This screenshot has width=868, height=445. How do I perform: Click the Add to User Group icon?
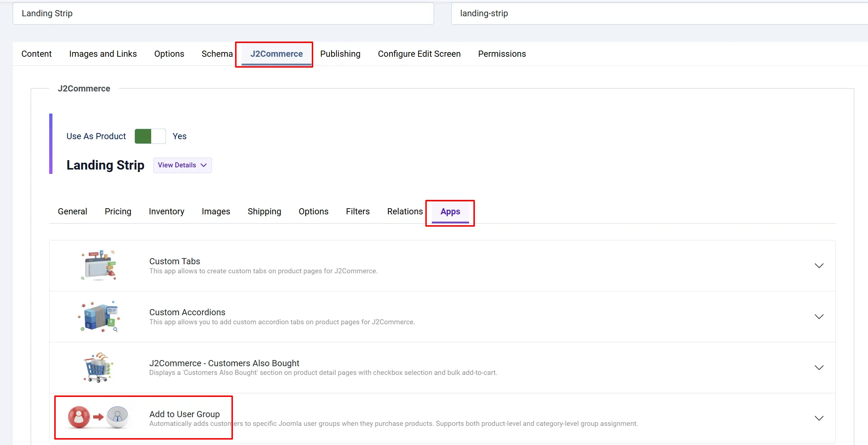point(98,417)
